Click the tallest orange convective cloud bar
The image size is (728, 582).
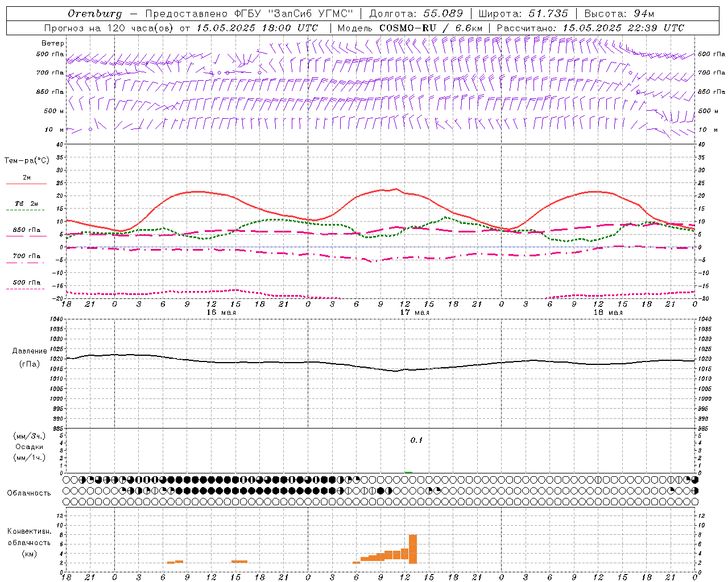[x=413, y=548]
